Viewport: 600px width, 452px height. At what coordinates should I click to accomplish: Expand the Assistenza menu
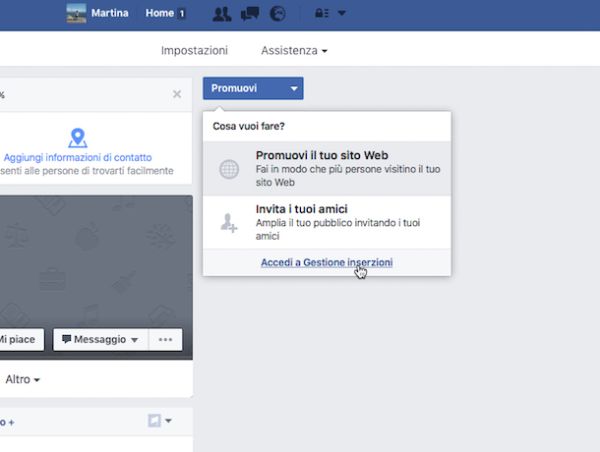click(294, 51)
